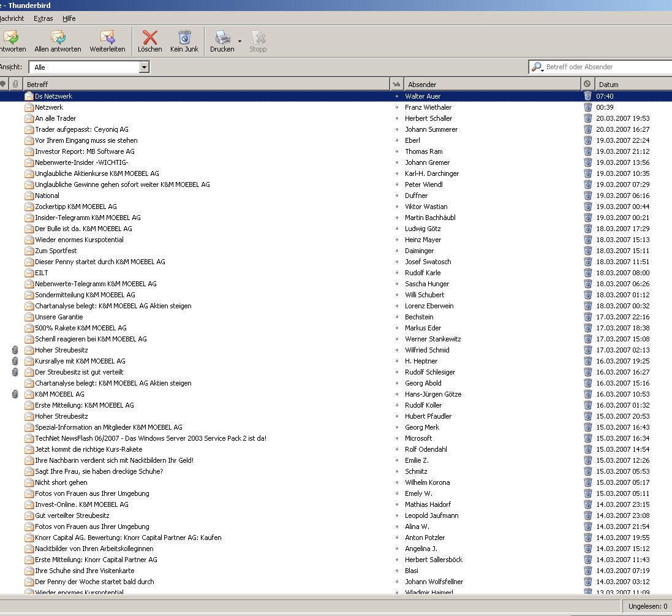Toggle junk icon for Franz Wiethaler message

pyautogui.click(x=587, y=107)
